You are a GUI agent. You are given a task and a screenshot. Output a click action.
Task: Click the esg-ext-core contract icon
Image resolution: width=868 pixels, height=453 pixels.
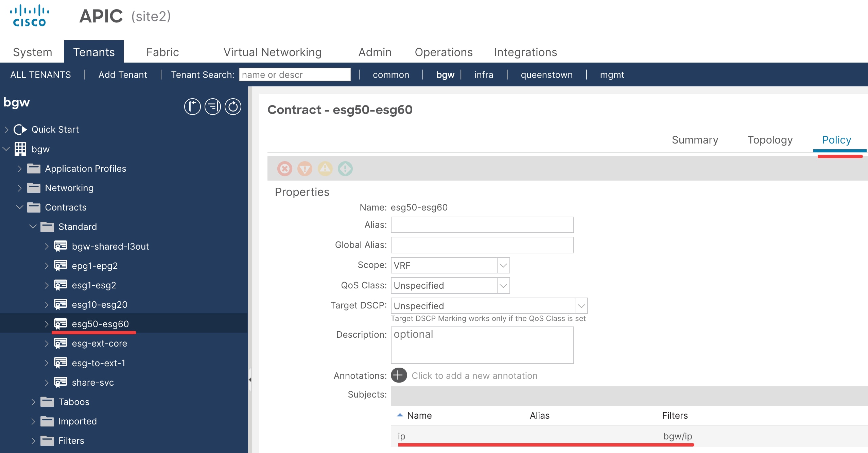point(60,343)
